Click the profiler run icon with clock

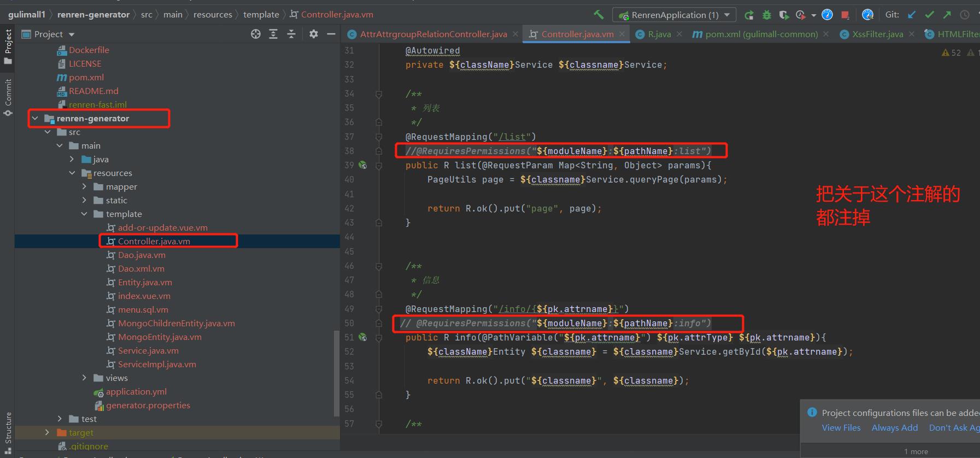coord(801,15)
